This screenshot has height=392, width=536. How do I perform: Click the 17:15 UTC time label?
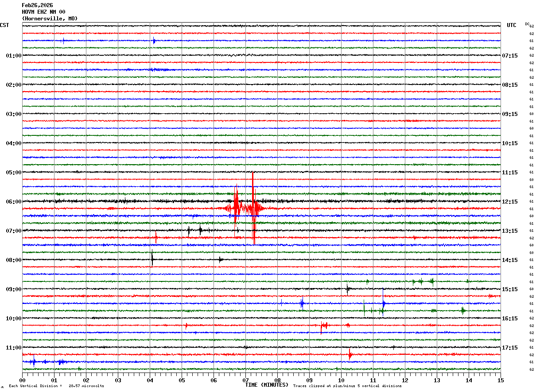coord(509,348)
